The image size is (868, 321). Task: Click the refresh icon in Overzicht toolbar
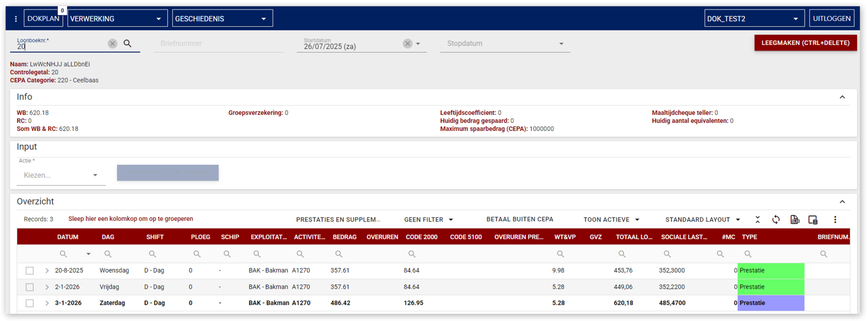pos(776,219)
